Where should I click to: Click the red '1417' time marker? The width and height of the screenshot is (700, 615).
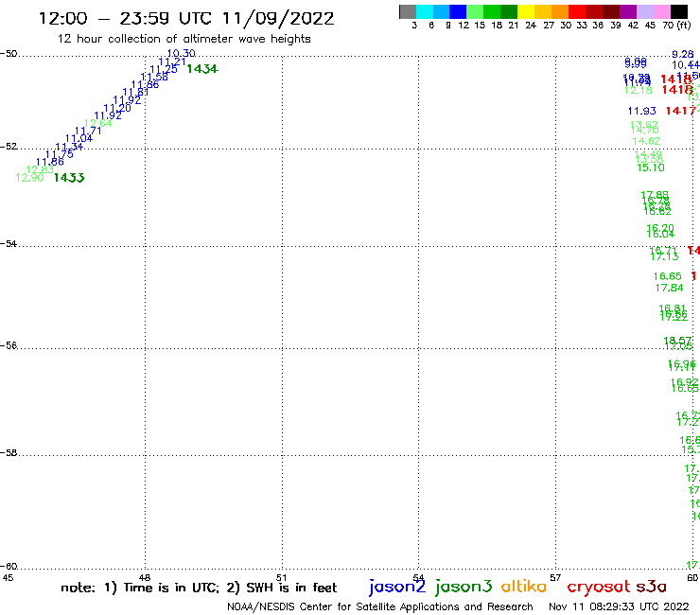(680, 111)
